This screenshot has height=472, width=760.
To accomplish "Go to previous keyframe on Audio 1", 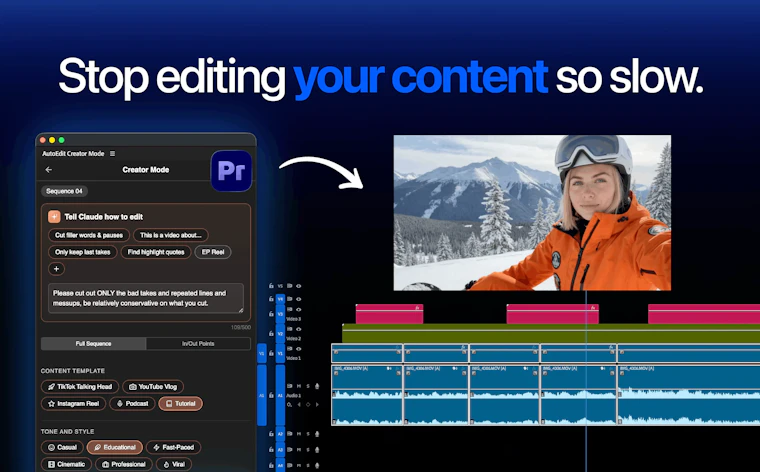I will click(299, 405).
